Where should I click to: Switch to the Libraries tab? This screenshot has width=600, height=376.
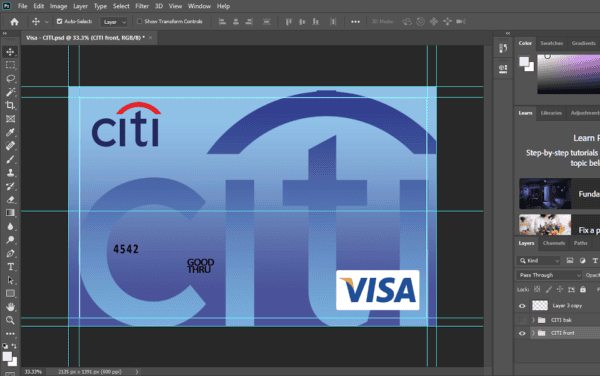(x=551, y=113)
